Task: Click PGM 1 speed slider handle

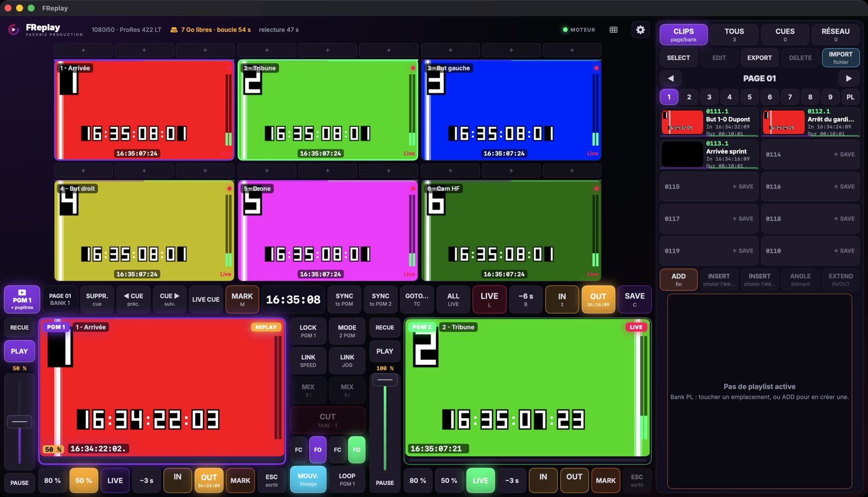Action: (20, 422)
